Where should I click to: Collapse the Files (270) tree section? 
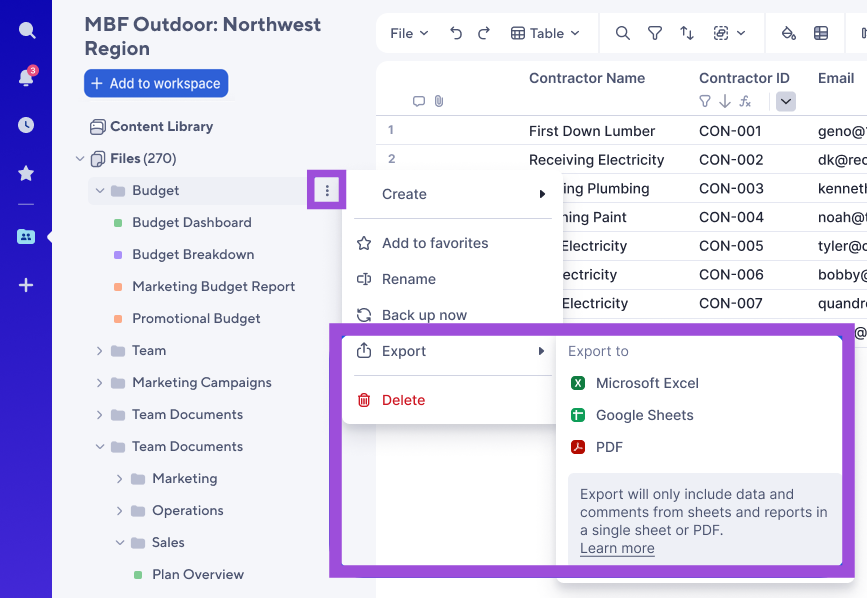pyautogui.click(x=80, y=158)
